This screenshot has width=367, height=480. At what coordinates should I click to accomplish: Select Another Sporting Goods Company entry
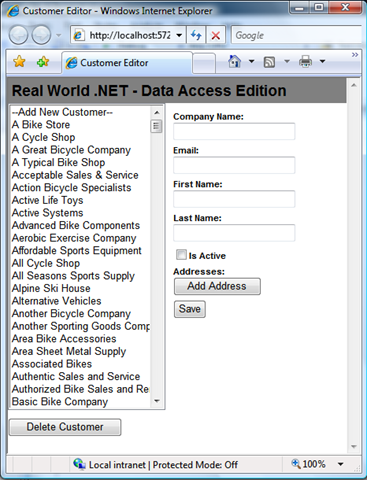click(x=80, y=326)
